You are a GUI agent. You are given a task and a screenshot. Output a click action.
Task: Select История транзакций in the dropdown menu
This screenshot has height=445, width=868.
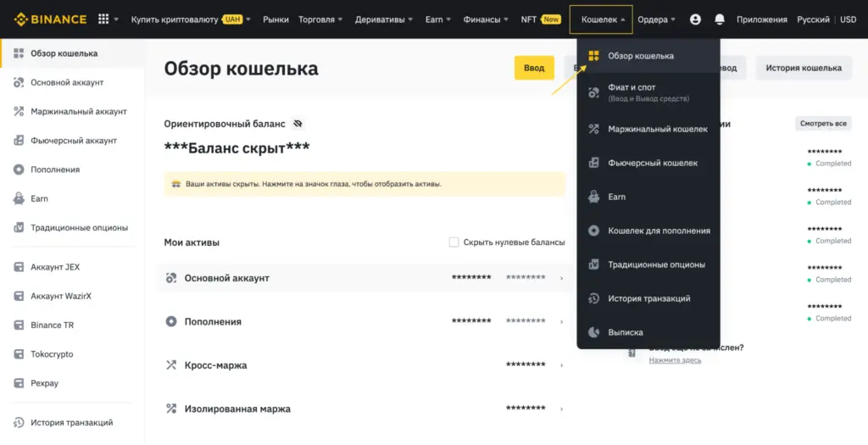(x=648, y=298)
